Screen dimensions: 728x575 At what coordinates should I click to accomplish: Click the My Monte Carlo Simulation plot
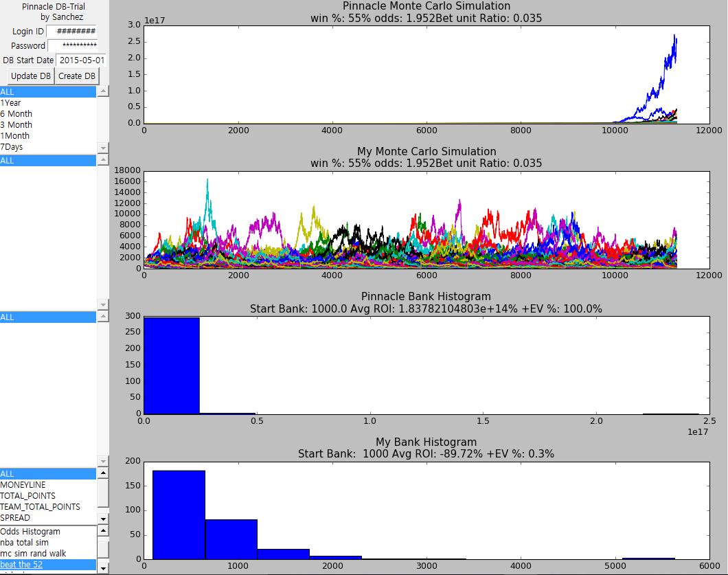426,220
